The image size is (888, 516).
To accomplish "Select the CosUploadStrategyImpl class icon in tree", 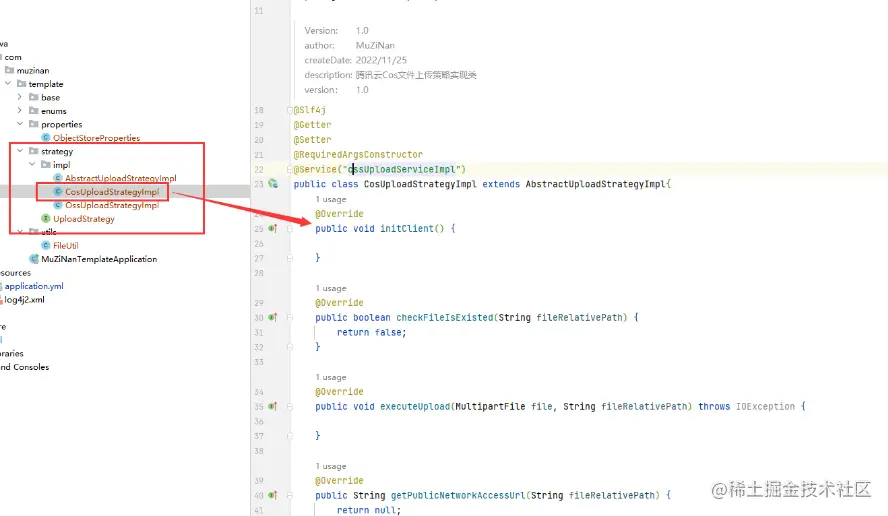I will pos(58,191).
